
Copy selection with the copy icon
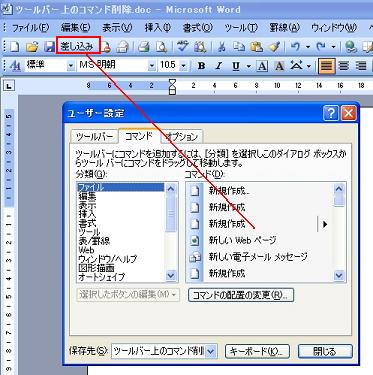[x=239, y=47]
